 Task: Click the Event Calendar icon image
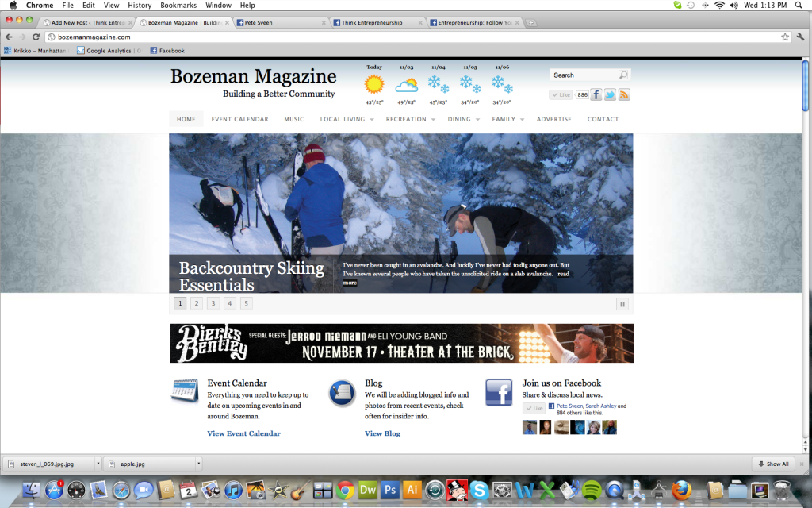point(185,391)
